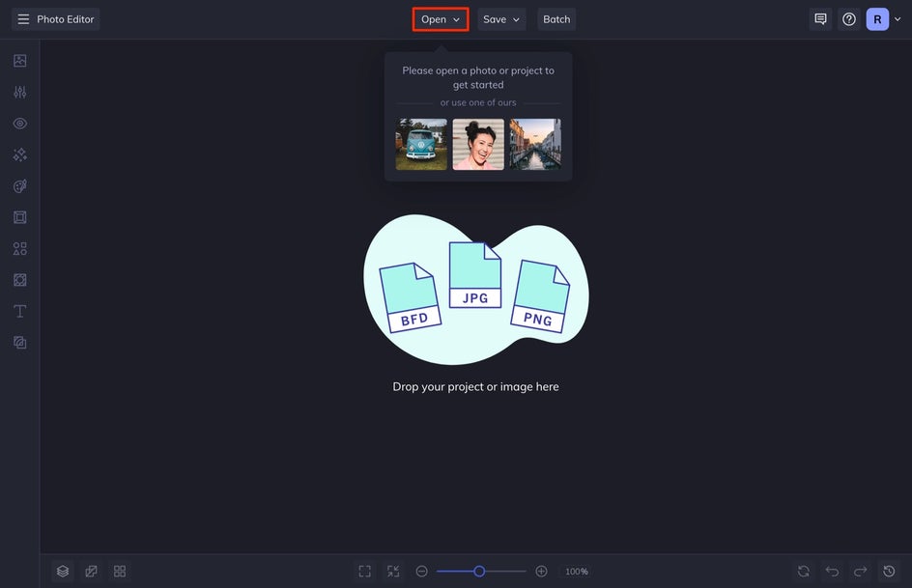Screen dimensions: 912x588
Task: Open the Artsy palette tool
Action: pos(19,186)
